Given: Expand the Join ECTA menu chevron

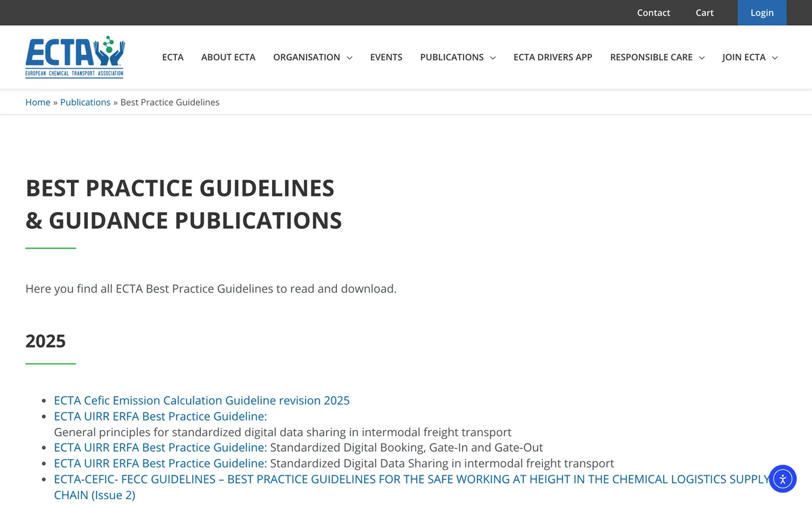Looking at the screenshot, I should [775, 58].
